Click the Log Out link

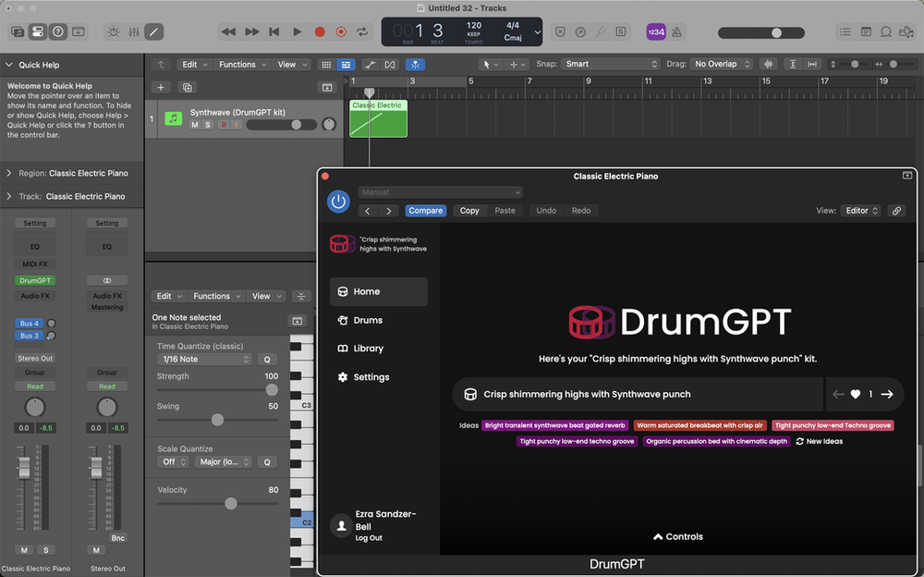pyautogui.click(x=369, y=538)
